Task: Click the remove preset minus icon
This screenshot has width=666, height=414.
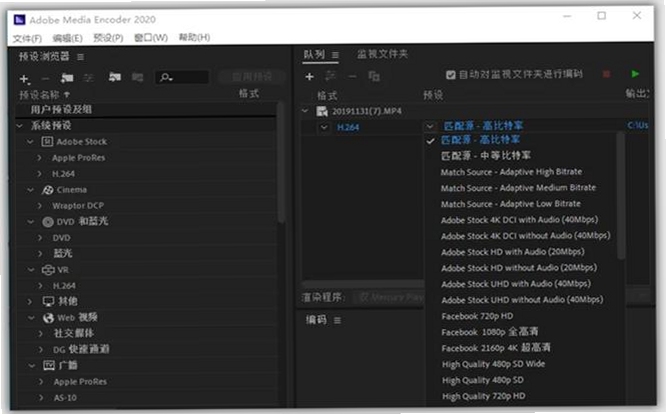Action: click(45, 79)
